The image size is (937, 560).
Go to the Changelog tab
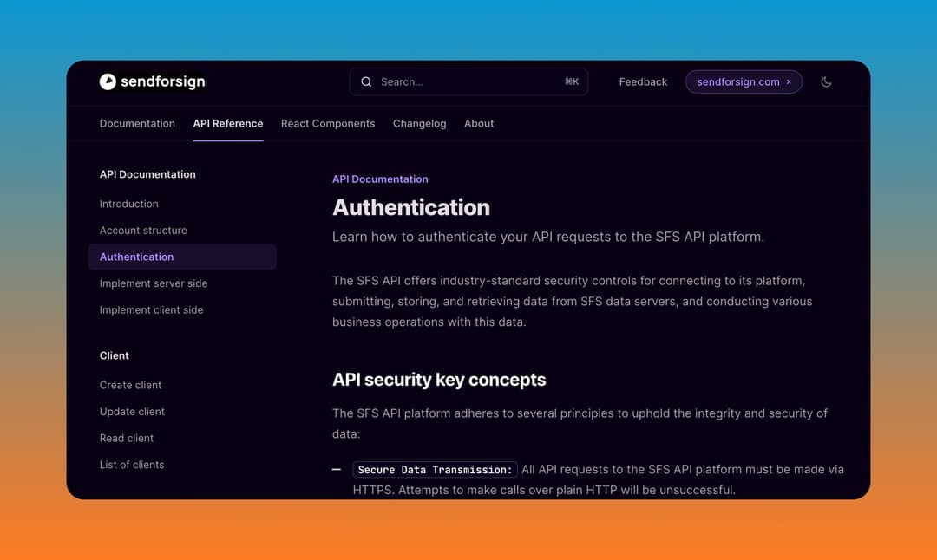[x=419, y=123]
